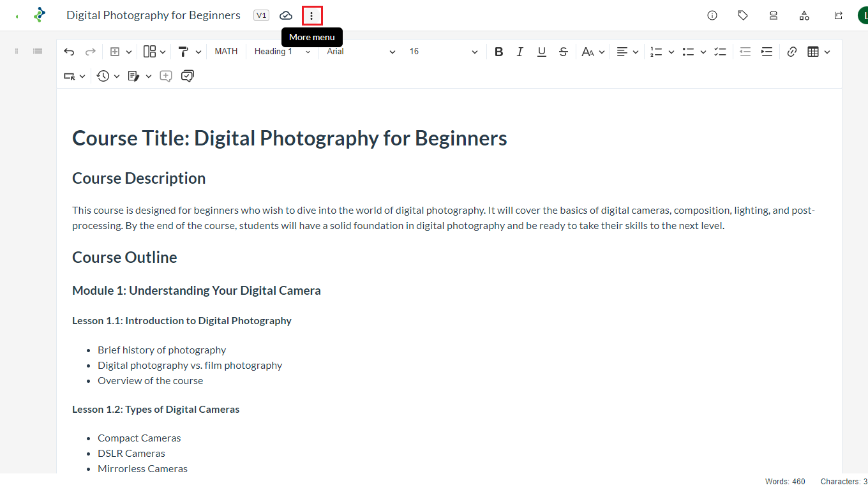The height and width of the screenshot is (490, 868).
Task: Click the V1 version badge
Action: pyautogui.click(x=261, y=15)
